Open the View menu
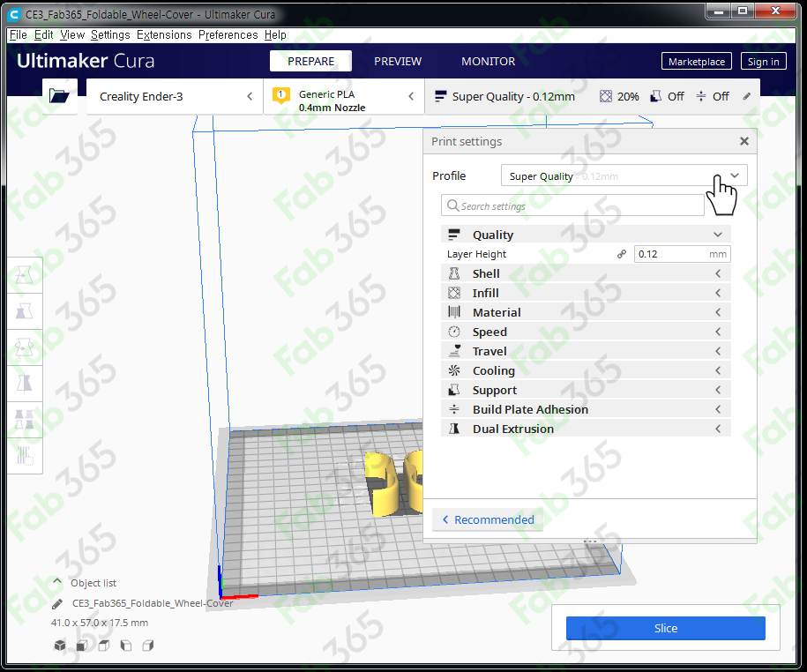The width and height of the screenshot is (807, 672). [x=72, y=35]
